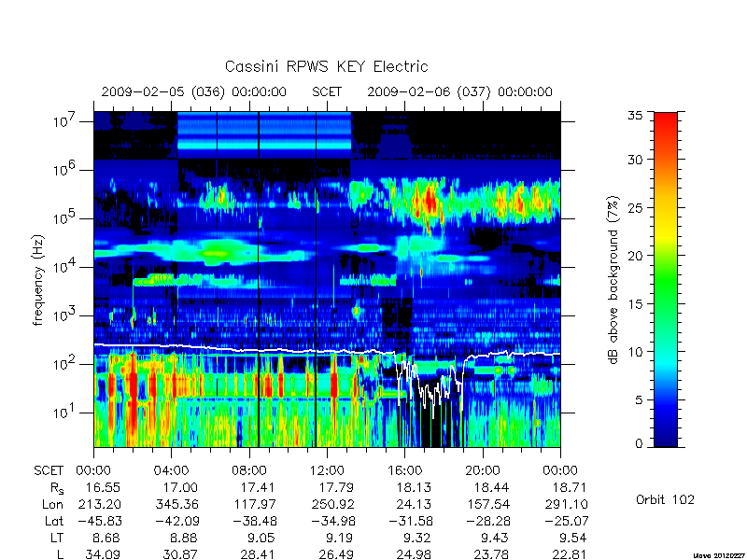This screenshot has height=560, width=747.
Task: Click the Lat value '-45.83'
Action: [x=99, y=522]
